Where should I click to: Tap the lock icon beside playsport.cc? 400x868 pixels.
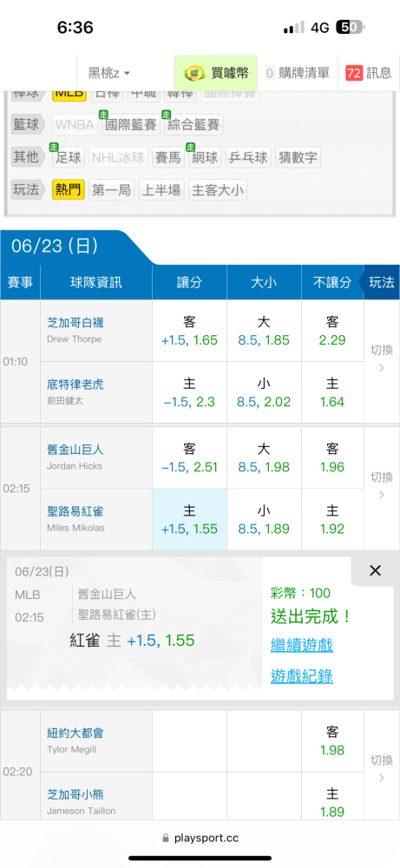(x=166, y=838)
